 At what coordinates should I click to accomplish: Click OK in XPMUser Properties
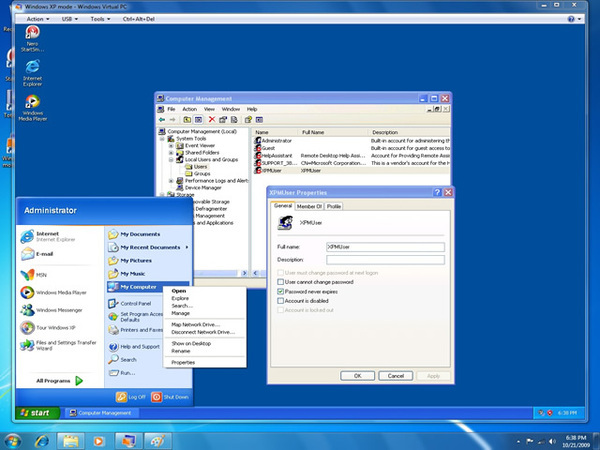pyautogui.click(x=357, y=376)
